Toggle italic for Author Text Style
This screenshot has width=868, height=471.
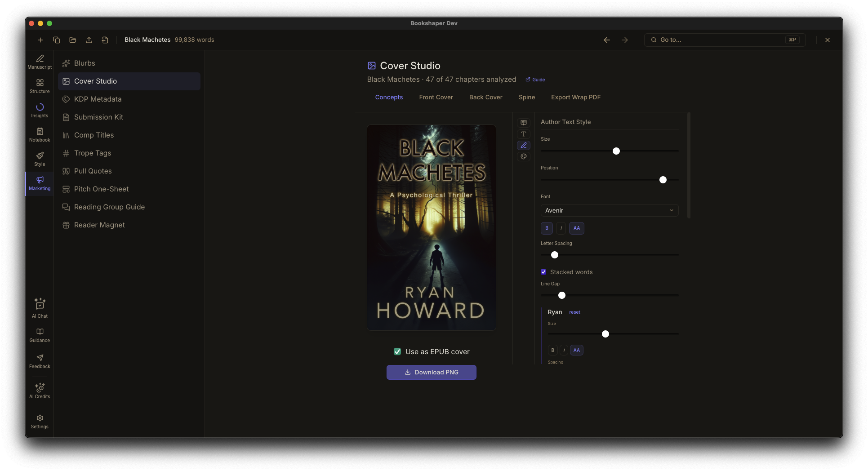[x=561, y=228]
